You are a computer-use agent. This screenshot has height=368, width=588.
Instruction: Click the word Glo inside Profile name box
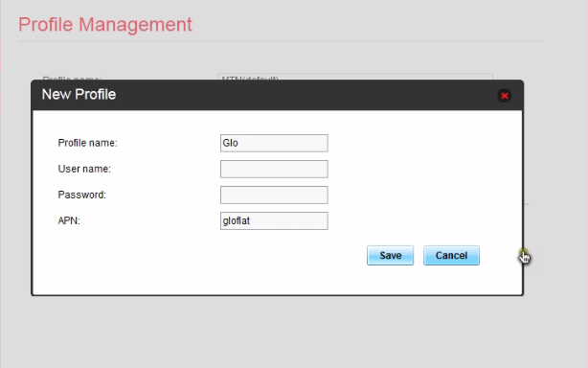pos(230,143)
